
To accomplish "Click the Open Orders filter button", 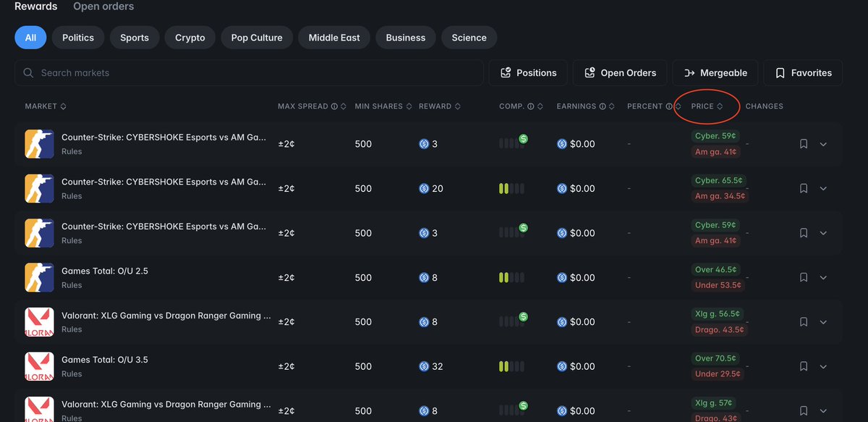I will (x=620, y=73).
